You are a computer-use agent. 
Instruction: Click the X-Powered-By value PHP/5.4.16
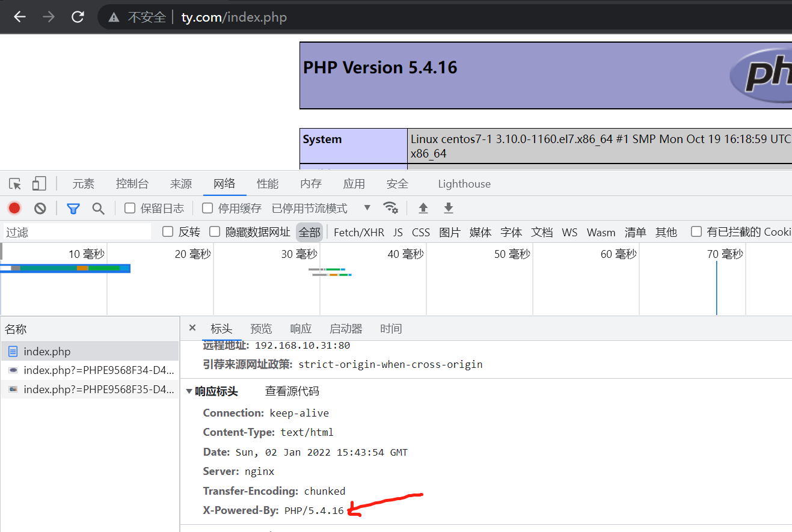(x=314, y=511)
